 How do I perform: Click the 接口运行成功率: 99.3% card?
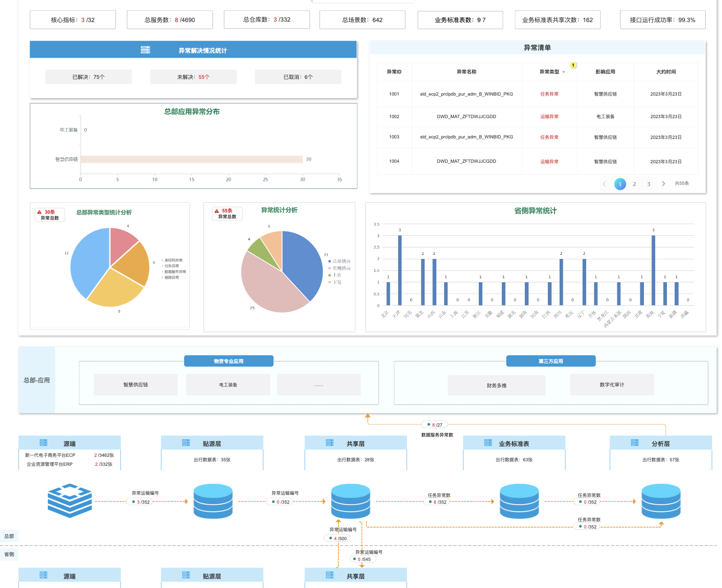(x=663, y=20)
